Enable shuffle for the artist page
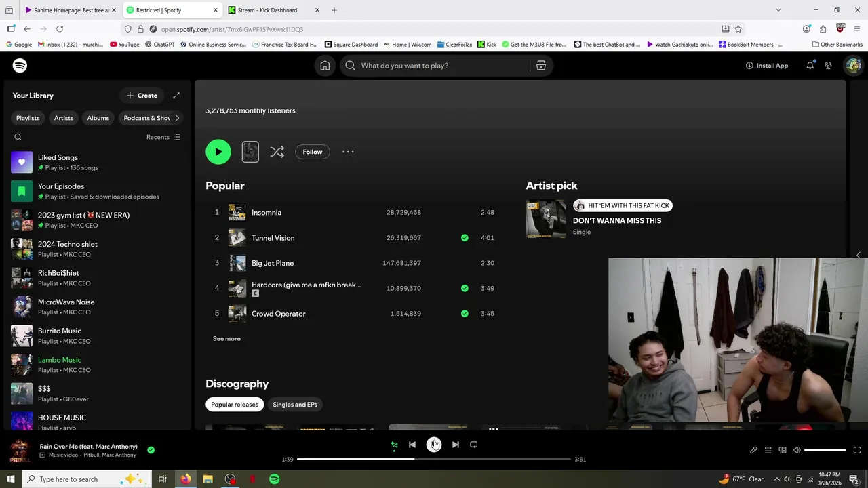 click(x=277, y=152)
